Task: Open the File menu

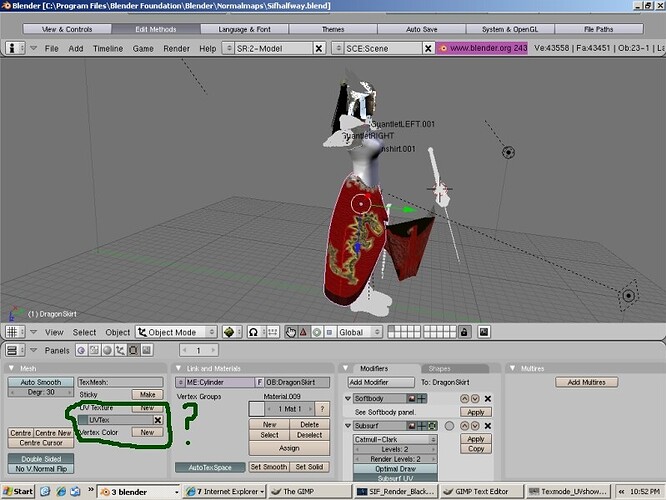Action: [x=51, y=48]
